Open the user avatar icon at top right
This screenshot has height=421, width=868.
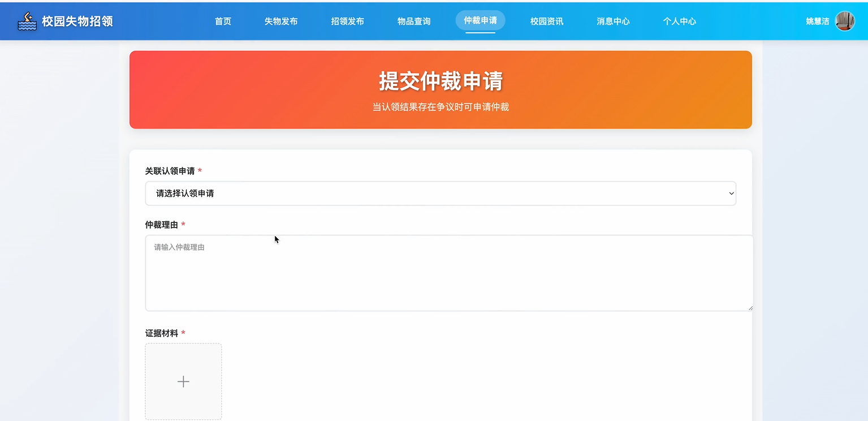[846, 20]
